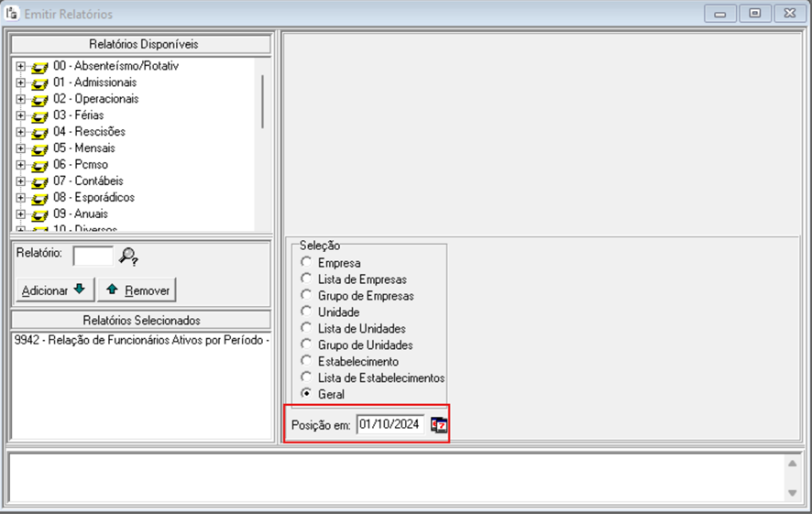This screenshot has width=812, height=514.
Task: Click the folder icon of 05 - Mensais
Action: pyautogui.click(x=39, y=148)
